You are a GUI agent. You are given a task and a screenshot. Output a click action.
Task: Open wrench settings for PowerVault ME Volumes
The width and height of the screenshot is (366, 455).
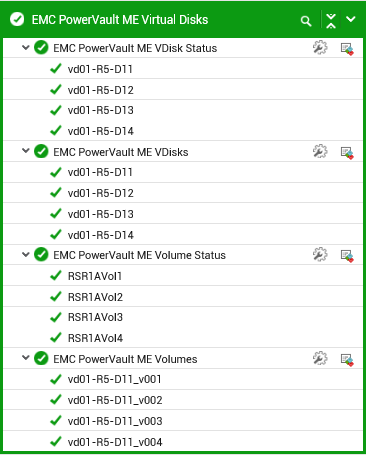pyautogui.click(x=320, y=358)
